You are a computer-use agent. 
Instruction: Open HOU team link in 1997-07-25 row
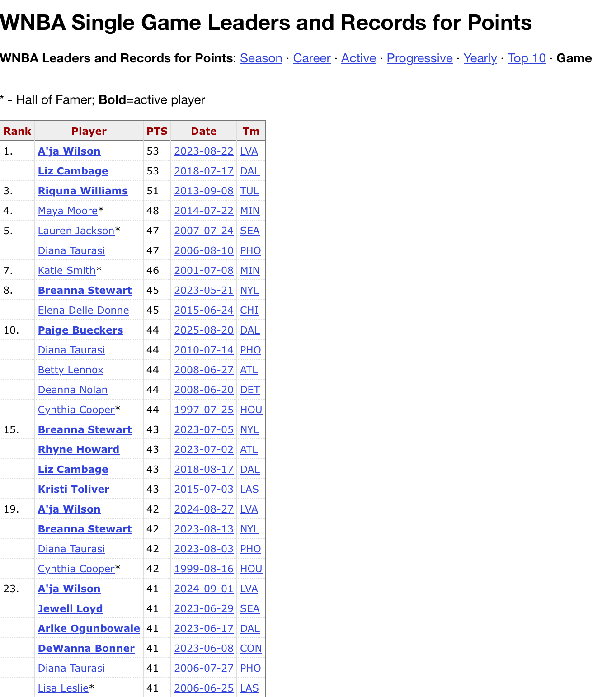click(x=251, y=410)
